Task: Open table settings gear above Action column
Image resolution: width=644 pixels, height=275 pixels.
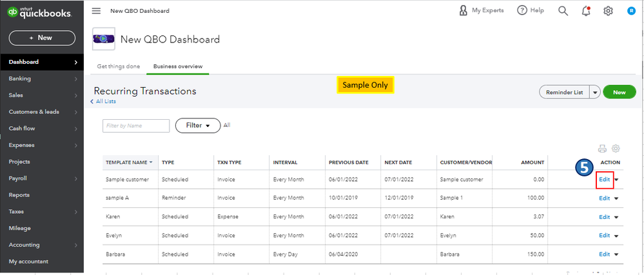Action: [x=616, y=148]
